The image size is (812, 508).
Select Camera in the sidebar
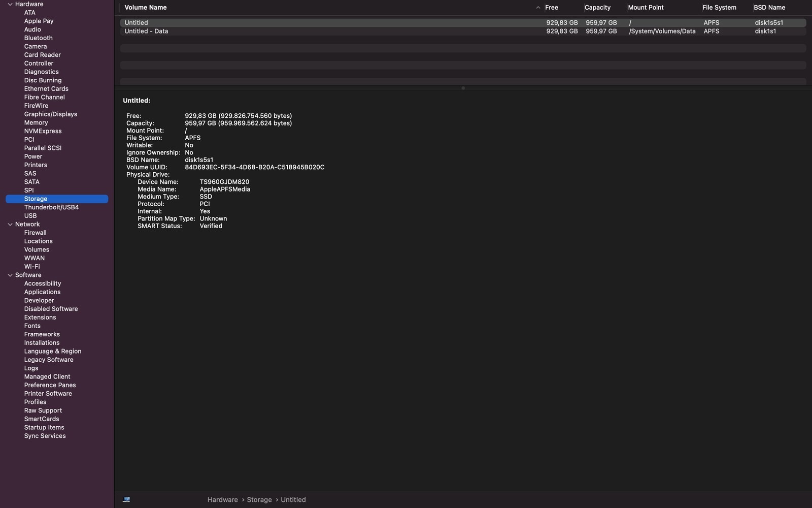click(x=36, y=46)
